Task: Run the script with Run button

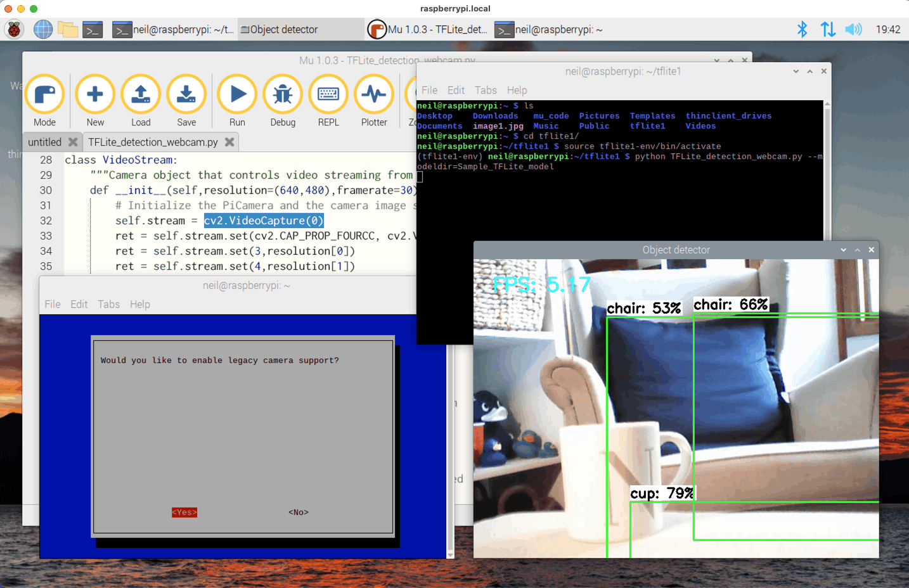Action: click(237, 95)
